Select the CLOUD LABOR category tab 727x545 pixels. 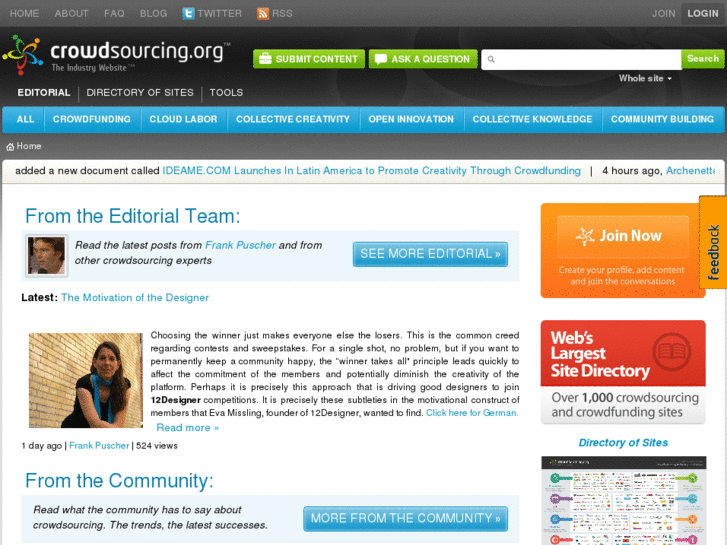coord(183,119)
